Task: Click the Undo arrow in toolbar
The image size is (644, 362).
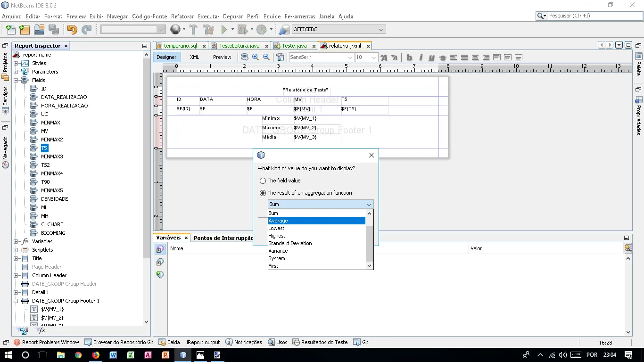Action: coord(72,30)
